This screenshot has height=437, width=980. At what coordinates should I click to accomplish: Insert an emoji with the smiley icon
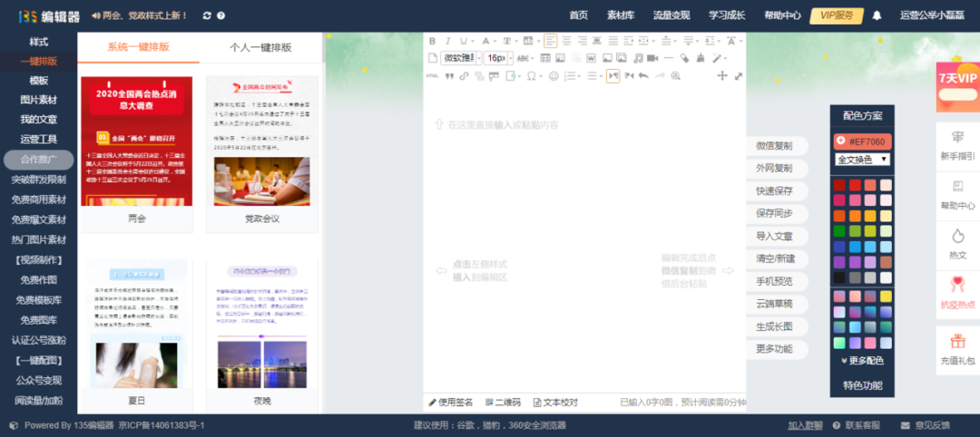coord(554,76)
